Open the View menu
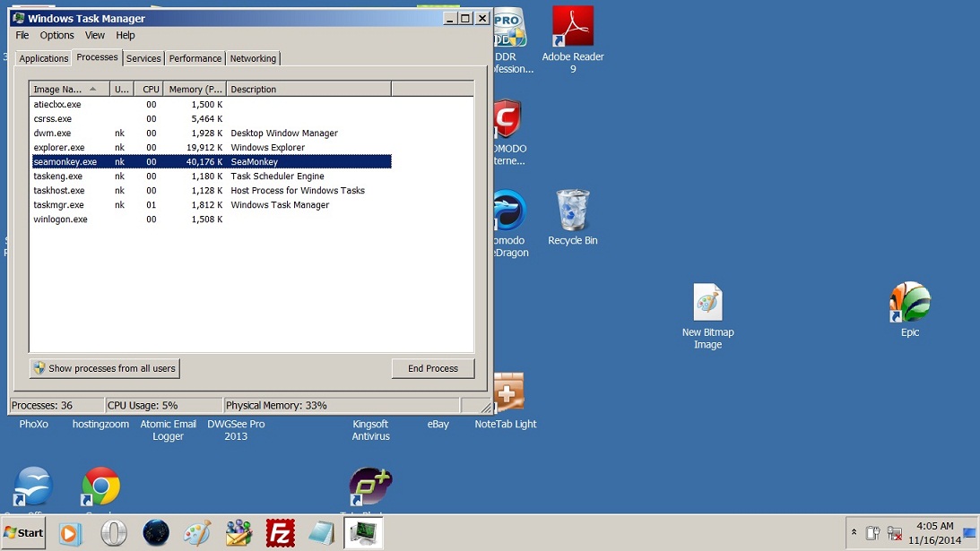980x551 pixels. tap(95, 36)
